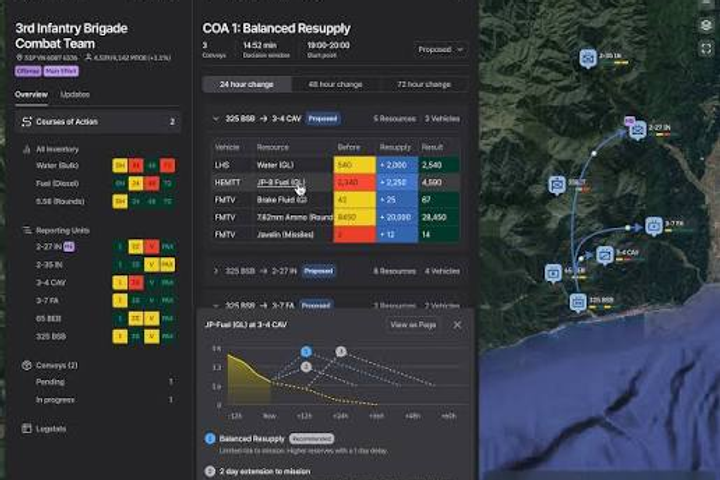Viewport: 720px width, 480px height.
Task: Click the Proposed badge on 3-4 CAV convoy
Action: 323,119
